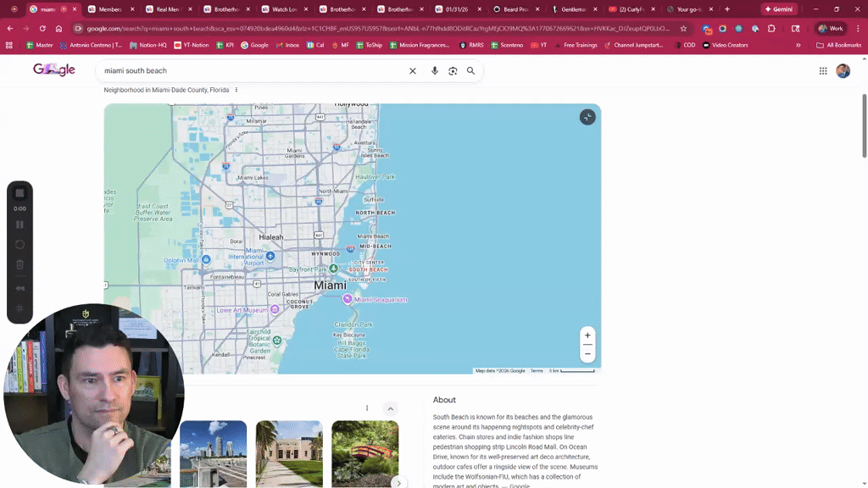
Task: Click the apps grid in the bookmarks bar
Action: click(x=8, y=46)
